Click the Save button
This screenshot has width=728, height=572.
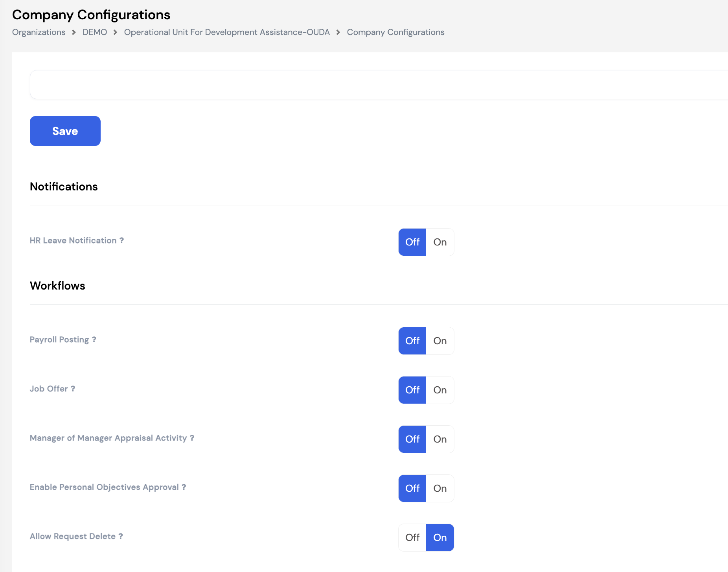(x=65, y=131)
